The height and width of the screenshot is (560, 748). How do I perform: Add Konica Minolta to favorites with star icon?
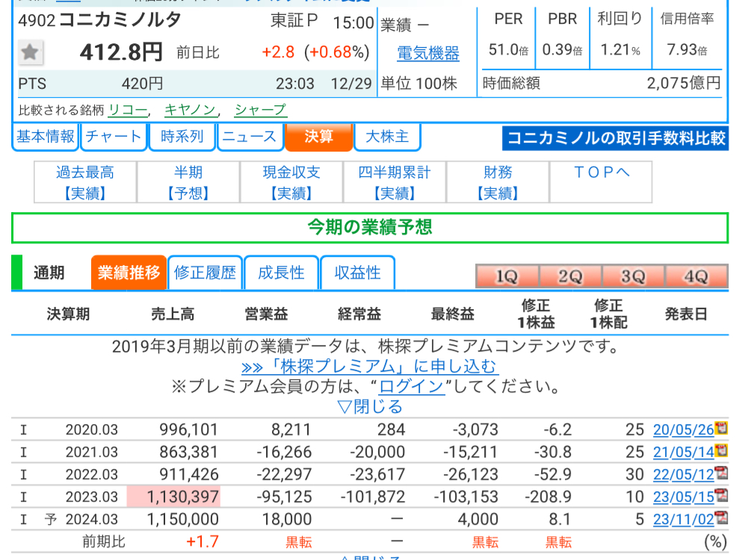coord(30,52)
